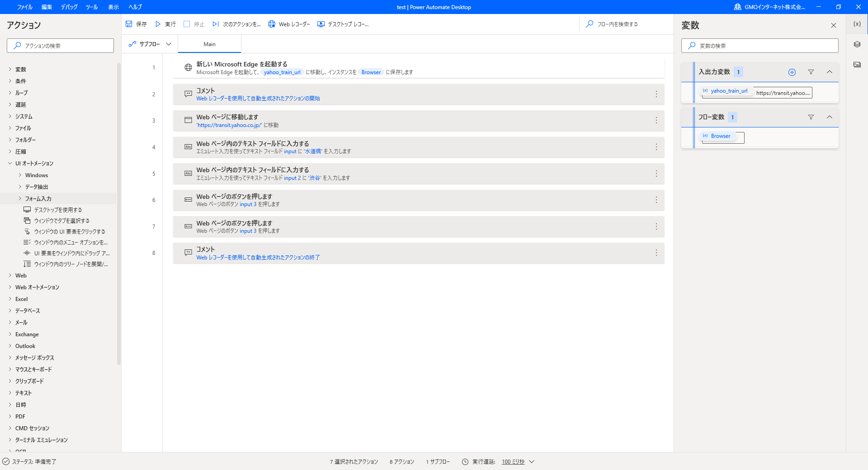Open the 編集 menu

[x=47, y=7]
